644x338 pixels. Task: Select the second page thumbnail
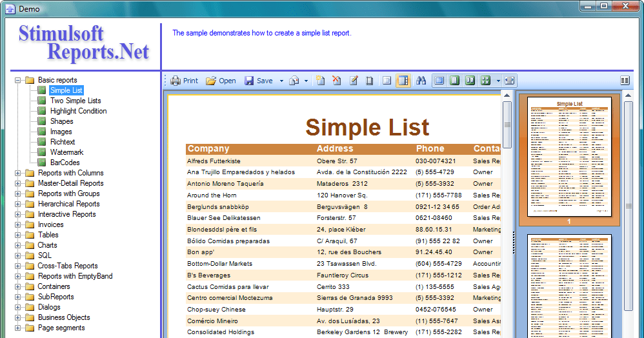569,284
